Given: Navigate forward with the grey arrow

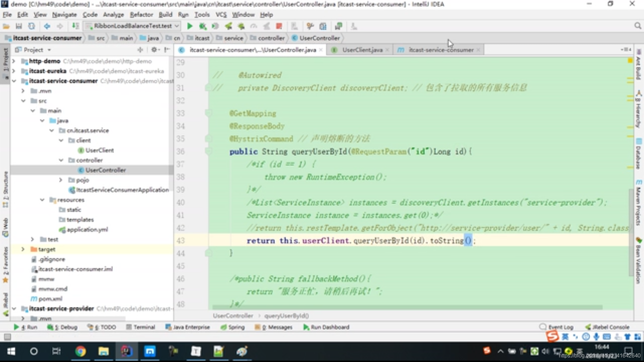Looking at the screenshot, I should click(x=60, y=26).
